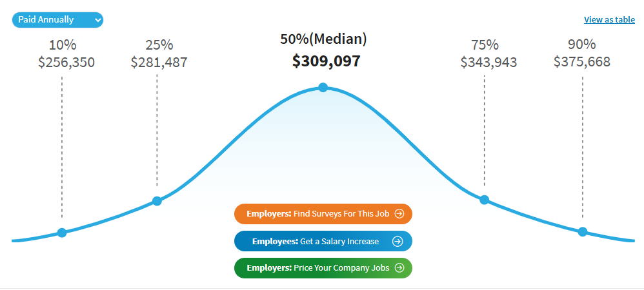Click the arrow icon on the blue Salary Increase button
This screenshot has height=290, width=644.
point(397,241)
